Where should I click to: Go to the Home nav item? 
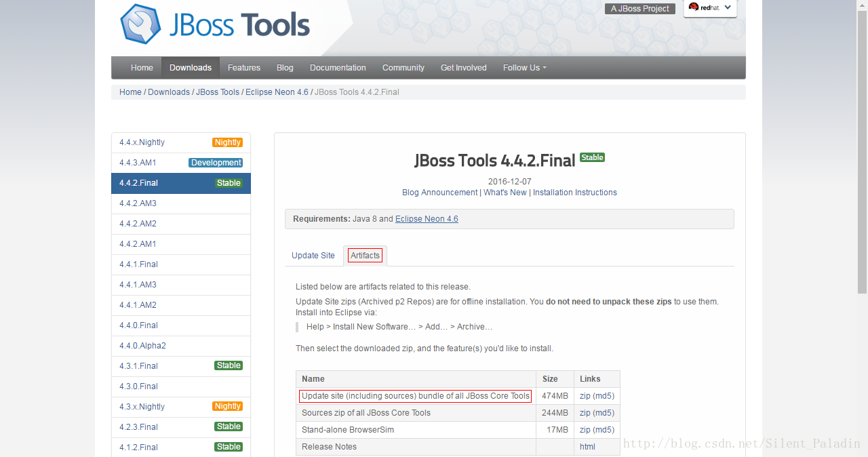point(142,68)
